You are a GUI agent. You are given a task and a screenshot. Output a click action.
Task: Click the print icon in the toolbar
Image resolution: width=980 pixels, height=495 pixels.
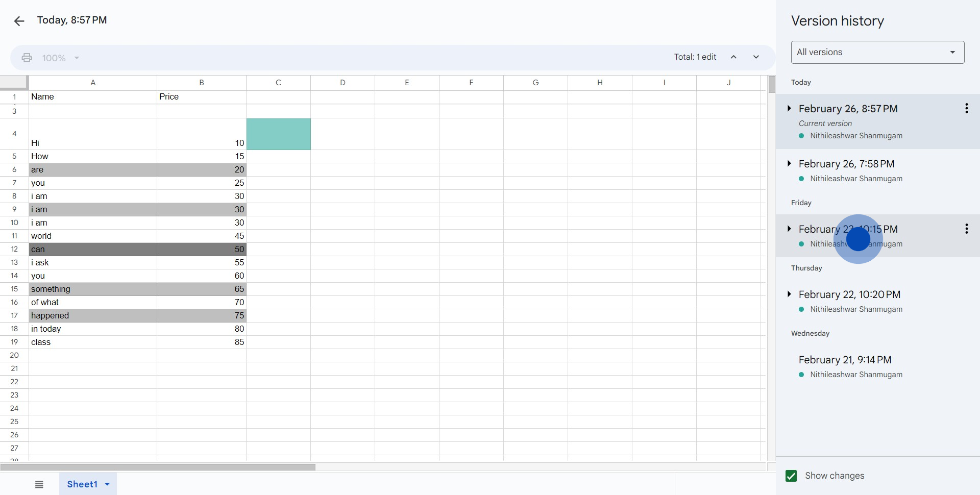click(27, 58)
